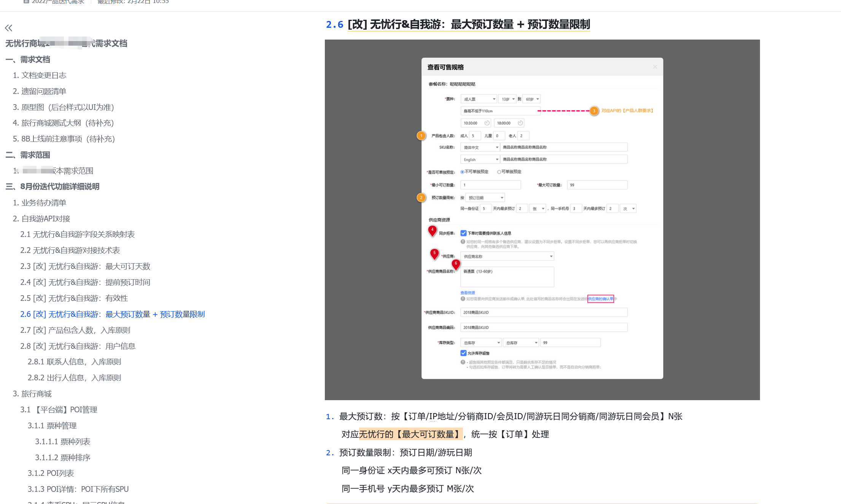
Task: Open the 13岁 minimum age dropdown in mockup
Action: [x=507, y=99]
